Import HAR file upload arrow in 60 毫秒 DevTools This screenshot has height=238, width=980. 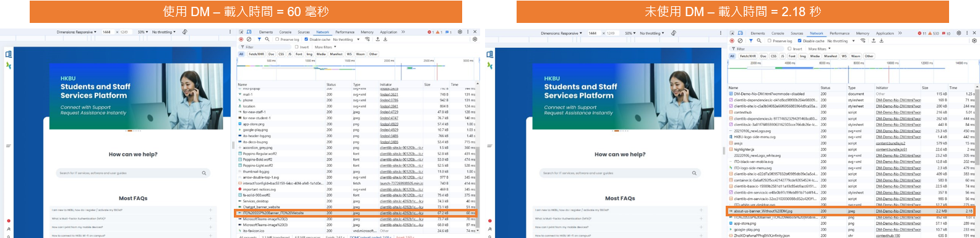pyautogui.click(x=377, y=39)
